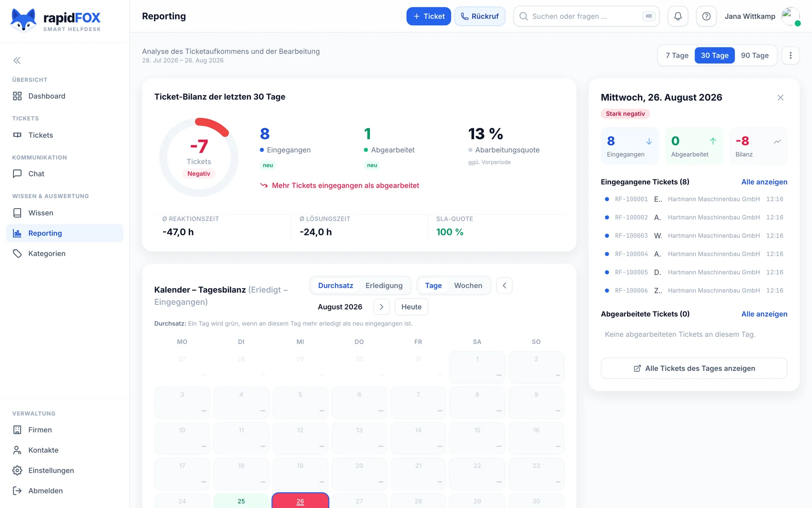Create a new ticket with + Ticket
The width and height of the screenshot is (812, 508).
click(x=429, y=16)
